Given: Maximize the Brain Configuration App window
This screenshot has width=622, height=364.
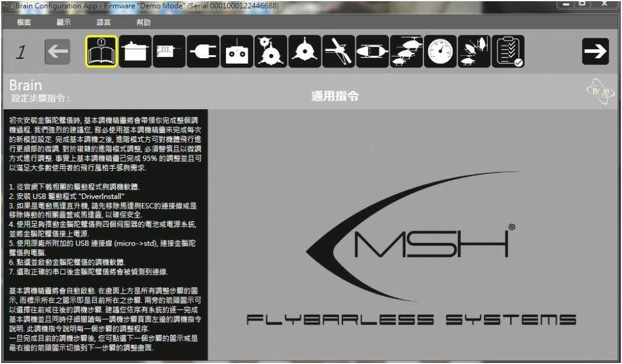Looking at the screenshot, I should 583,4.
